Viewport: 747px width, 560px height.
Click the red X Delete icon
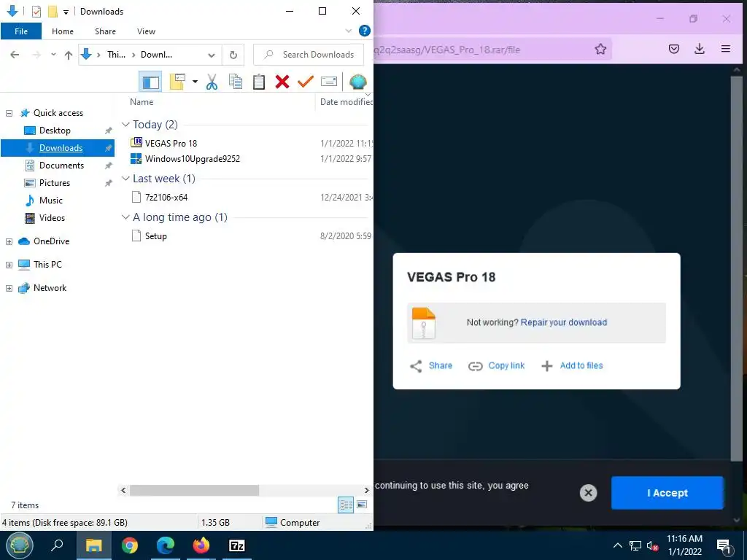(x=282, y=82)
